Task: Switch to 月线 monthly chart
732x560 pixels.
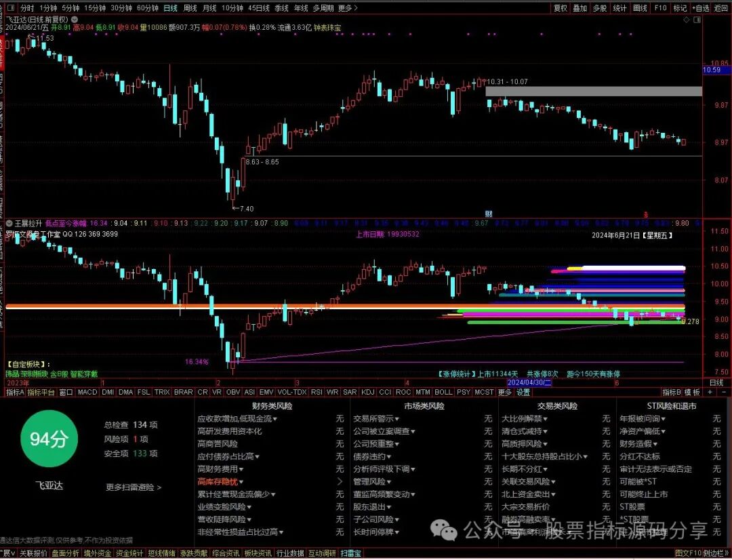Action: [209, 8]
